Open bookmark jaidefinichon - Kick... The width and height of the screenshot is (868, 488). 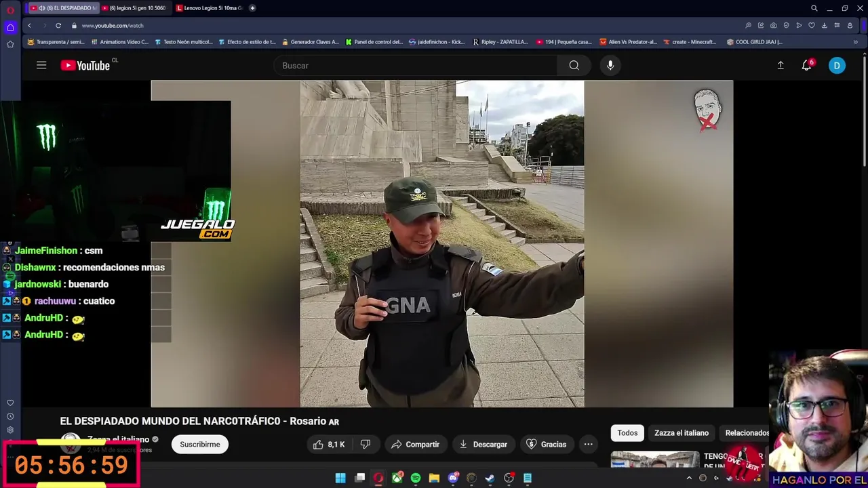click(x=437, y=42)
